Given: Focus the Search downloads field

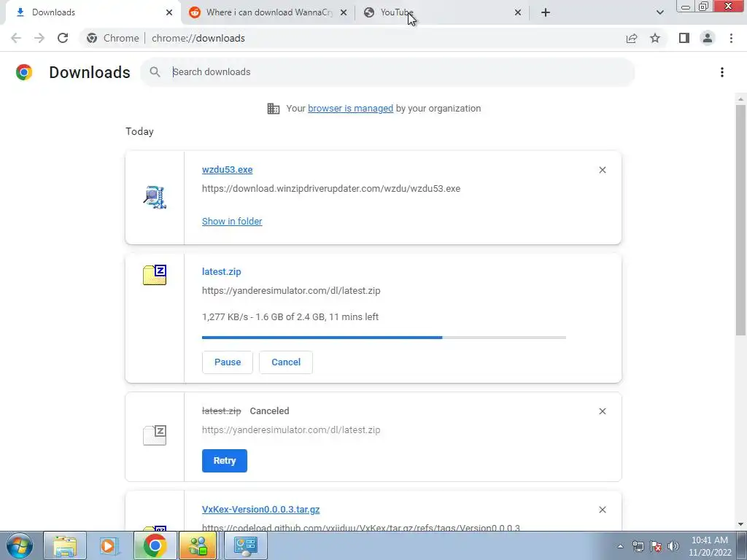Looking at the screenshot, I should pyautogui.click(x=387, y=72).
